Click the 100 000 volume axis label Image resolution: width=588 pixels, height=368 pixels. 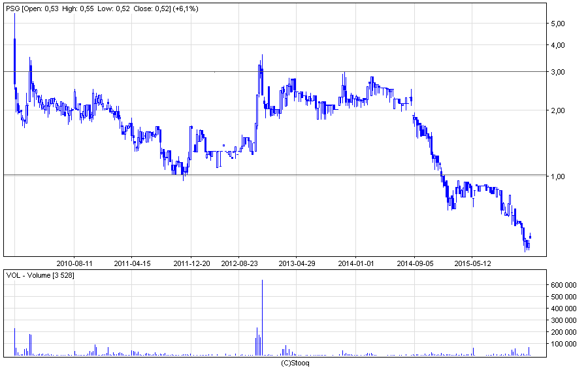point(563,344)
